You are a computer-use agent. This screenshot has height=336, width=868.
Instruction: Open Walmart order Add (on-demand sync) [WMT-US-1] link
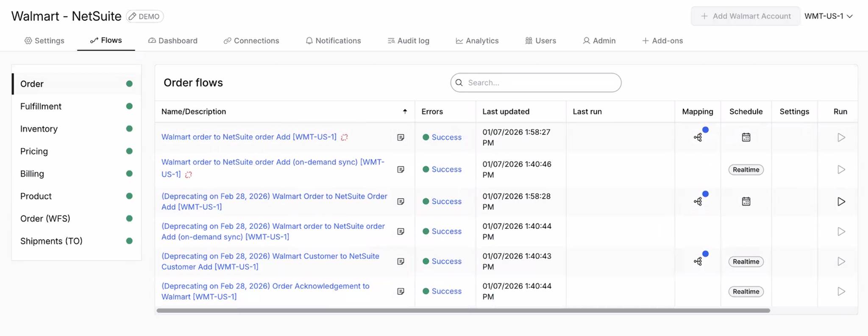(273, 168)
